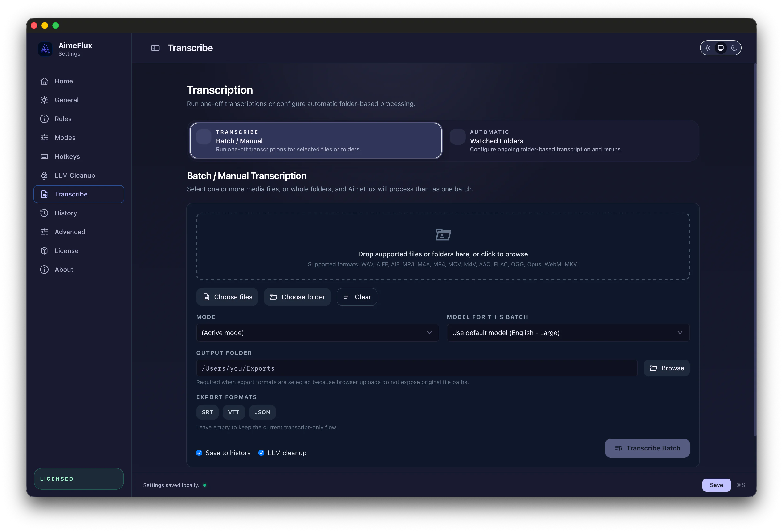
Task: Toggle the JSON export format
Action: coord(262,412)
